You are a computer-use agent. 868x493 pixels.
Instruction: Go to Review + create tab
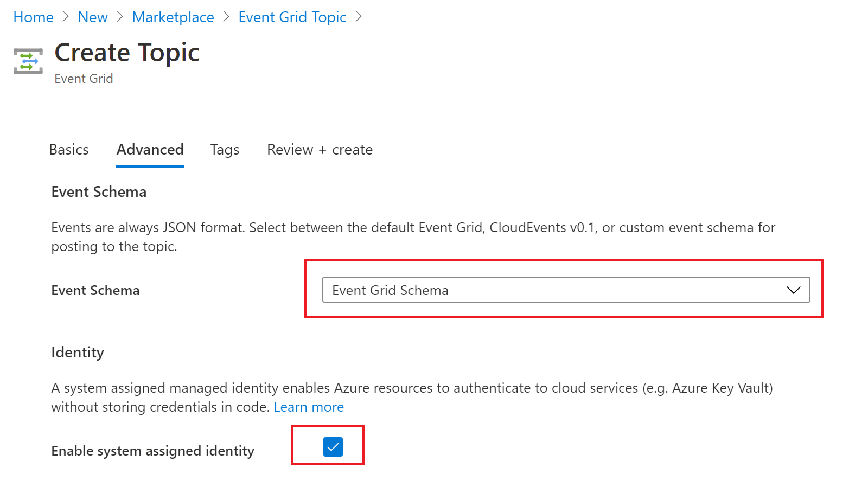[319, 150]
